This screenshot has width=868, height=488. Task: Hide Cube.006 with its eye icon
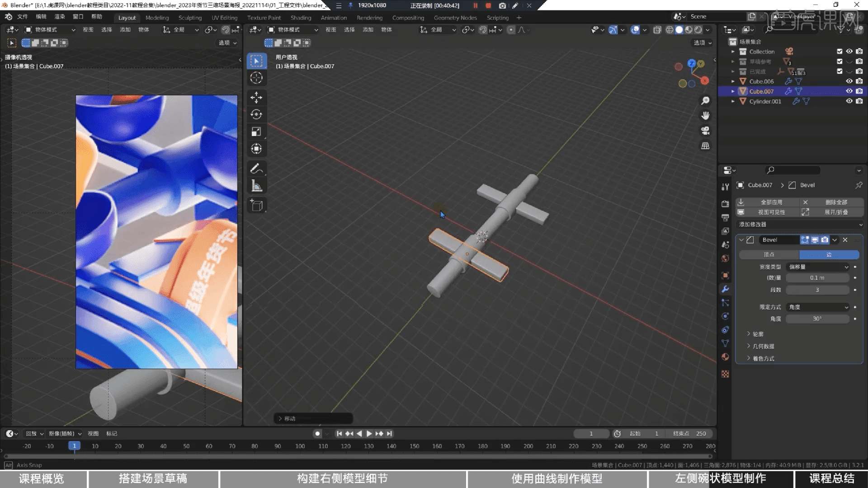point(849,81)
